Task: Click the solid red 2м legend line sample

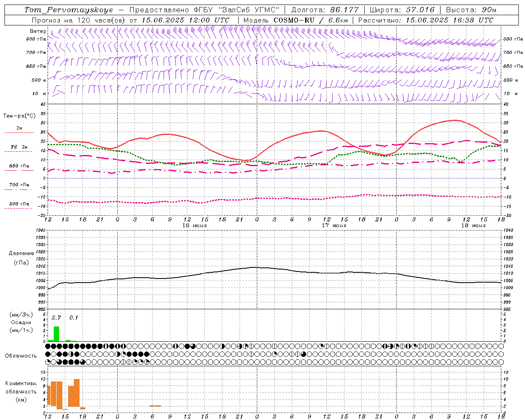Action: pos(19,132)
